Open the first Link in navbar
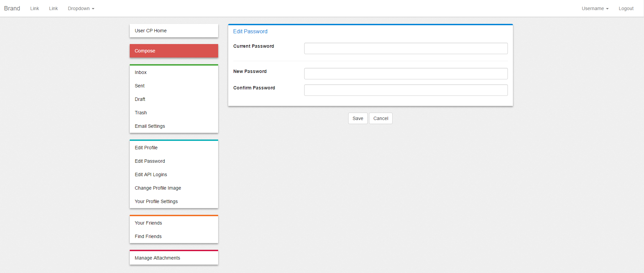644x273 pixels. point(35,8)
